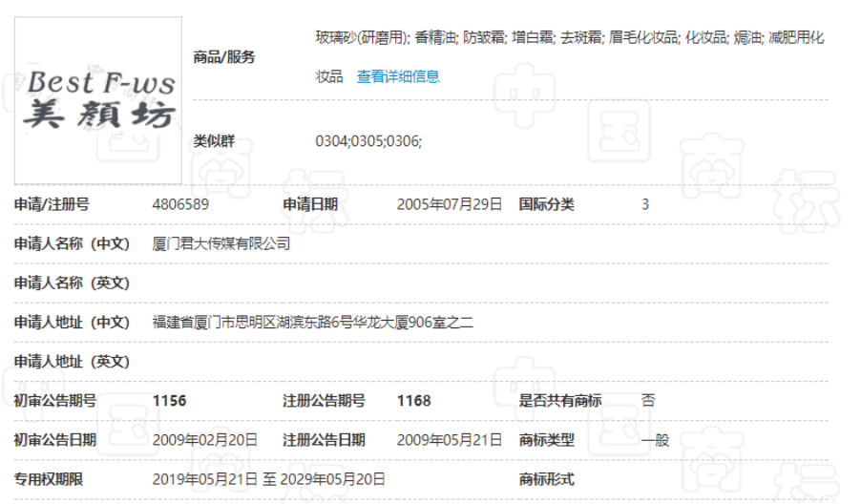Click the 商品/服务 label
Viewport: 861px width, 504px height.
224,57
